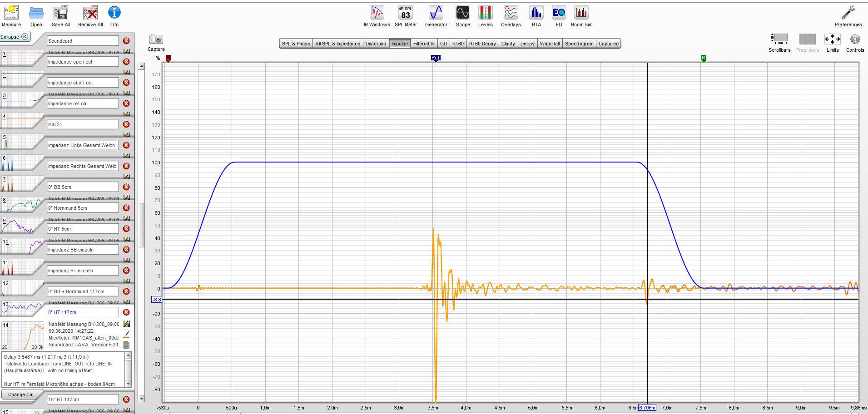Open the Scope tool

click(x=463, y=16)
